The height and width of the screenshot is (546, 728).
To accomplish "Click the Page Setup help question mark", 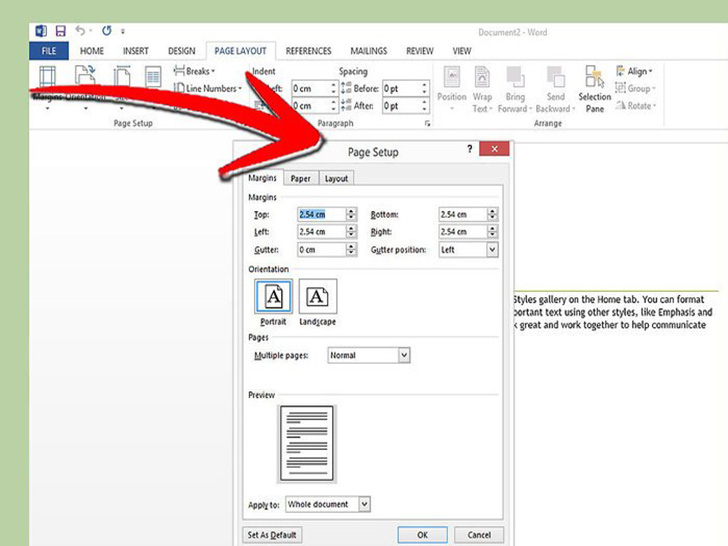I will pyautogui.click(x=470, y=149).
